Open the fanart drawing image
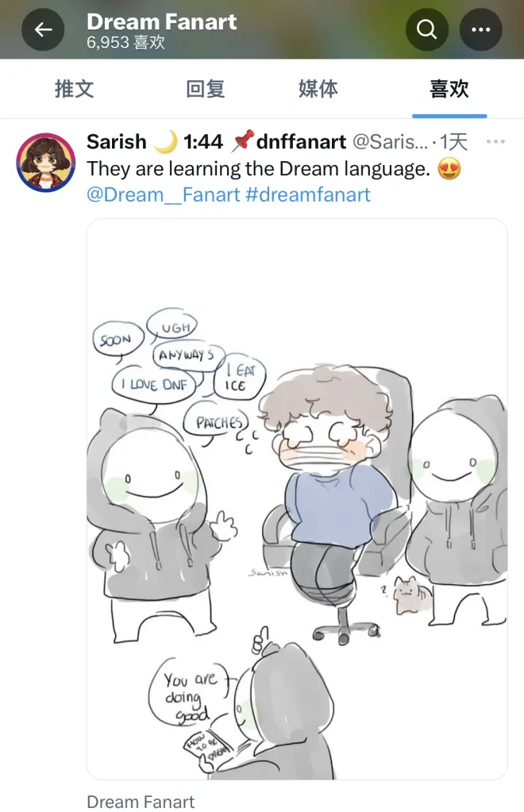The width and height of the screenshot is (524, 812). (x=297, y=499)
